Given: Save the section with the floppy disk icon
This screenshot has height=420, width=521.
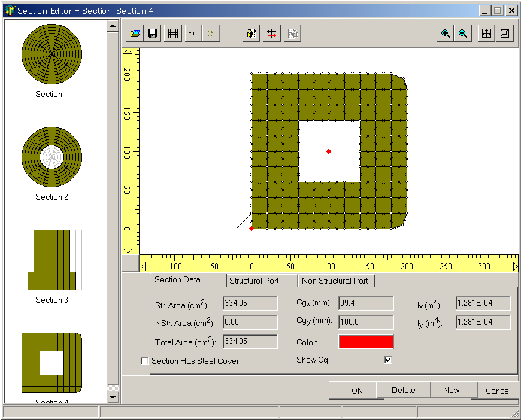Looking at the screenshot, I should pos(153,34).
